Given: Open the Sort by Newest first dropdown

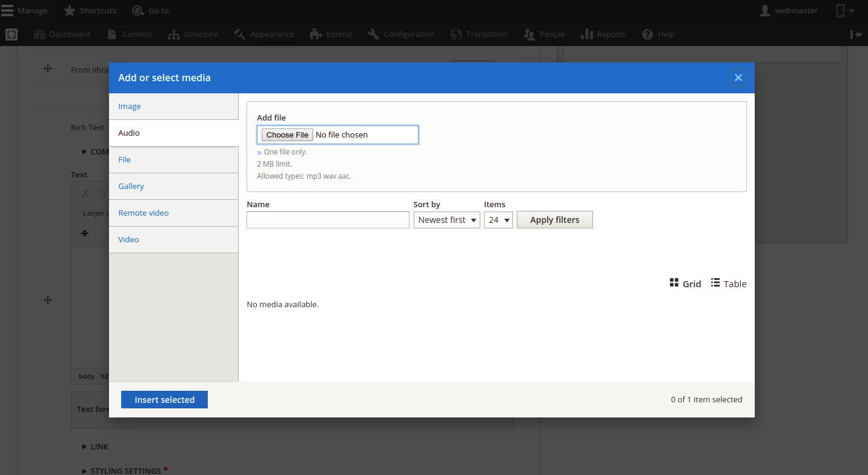Looking at the screenshot, I should (447, 220).
